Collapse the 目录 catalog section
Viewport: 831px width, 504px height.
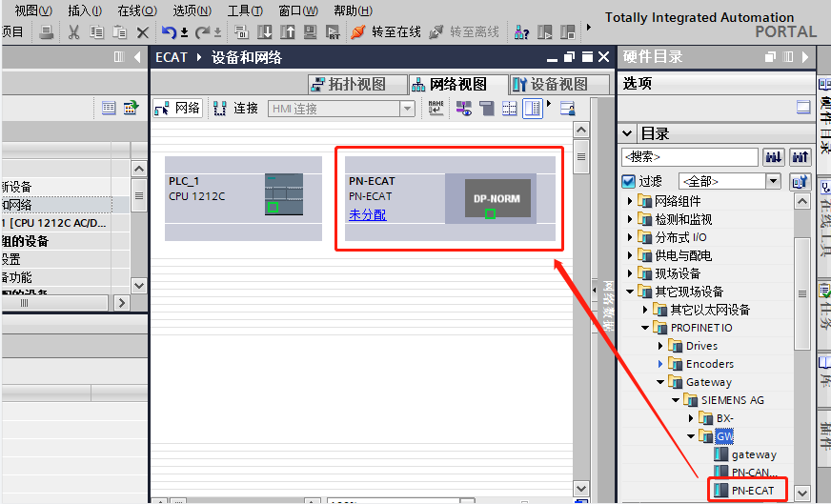[628, 133]
